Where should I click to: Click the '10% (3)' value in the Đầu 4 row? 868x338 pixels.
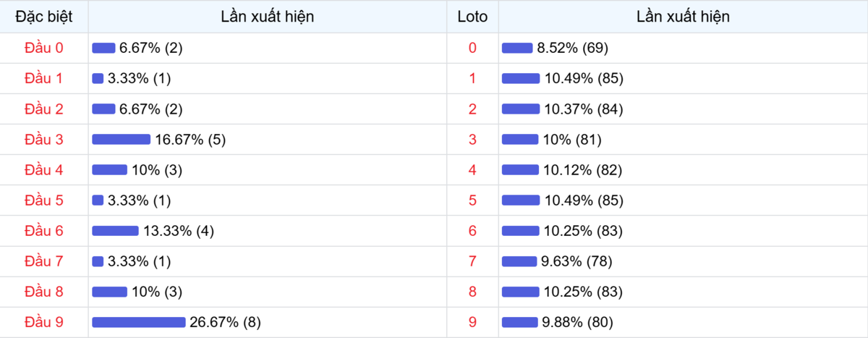tap(157, 170)
